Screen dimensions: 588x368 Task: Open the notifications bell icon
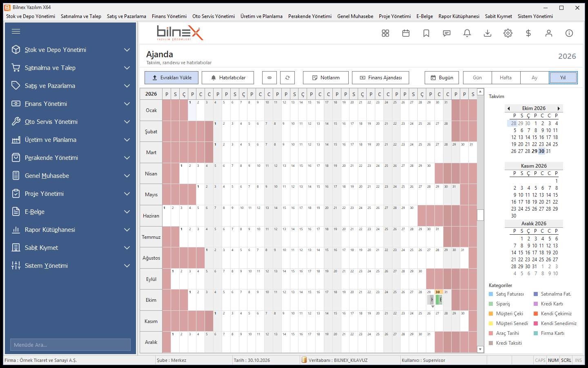click(467, 33)
